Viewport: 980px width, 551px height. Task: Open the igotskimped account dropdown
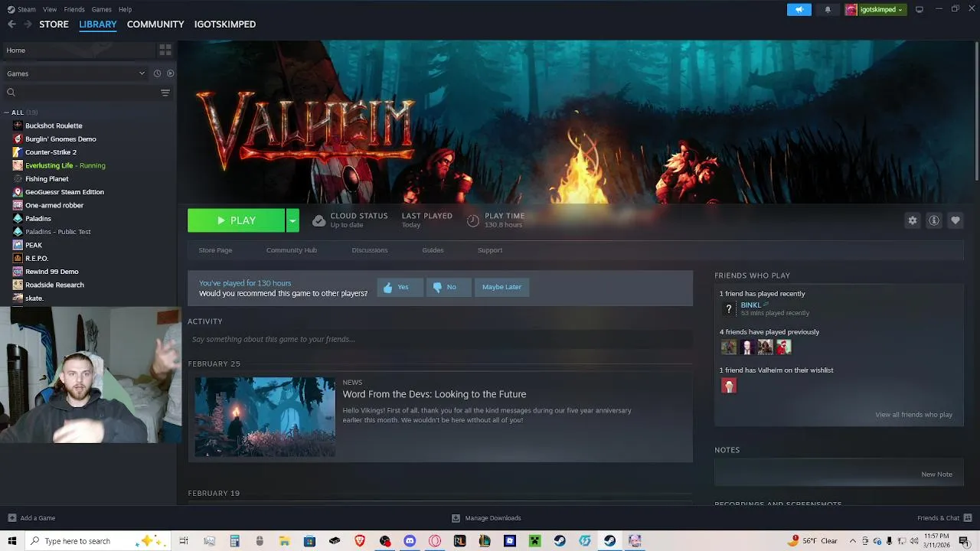pos(875,9)
